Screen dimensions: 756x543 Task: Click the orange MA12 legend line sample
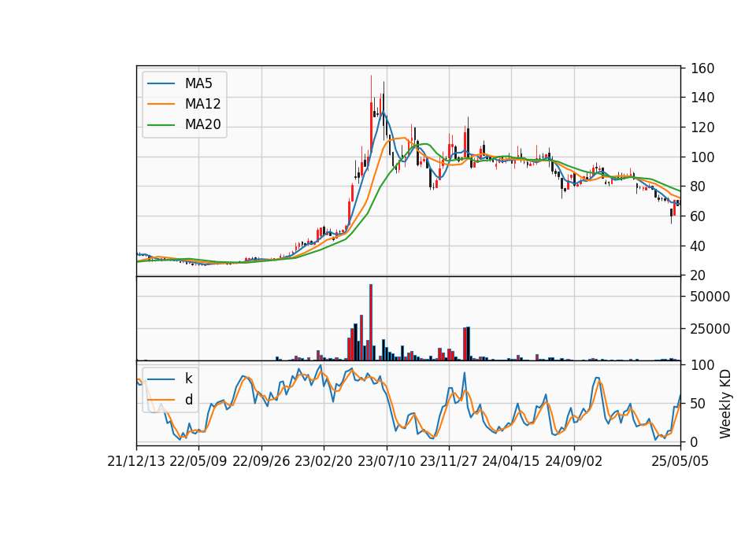161,104
